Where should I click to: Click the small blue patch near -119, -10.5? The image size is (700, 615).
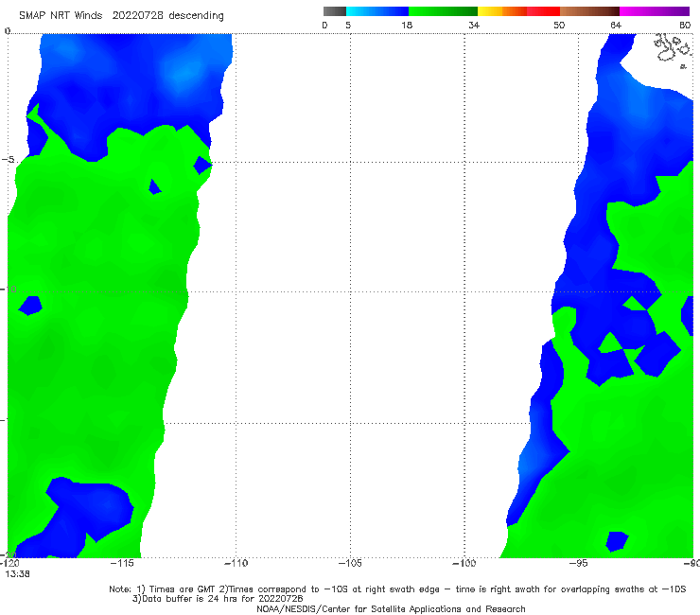(x=30, y=306)
